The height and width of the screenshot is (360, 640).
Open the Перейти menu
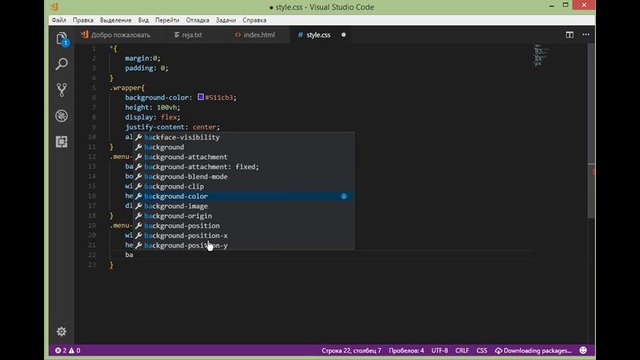click(167, 20)
